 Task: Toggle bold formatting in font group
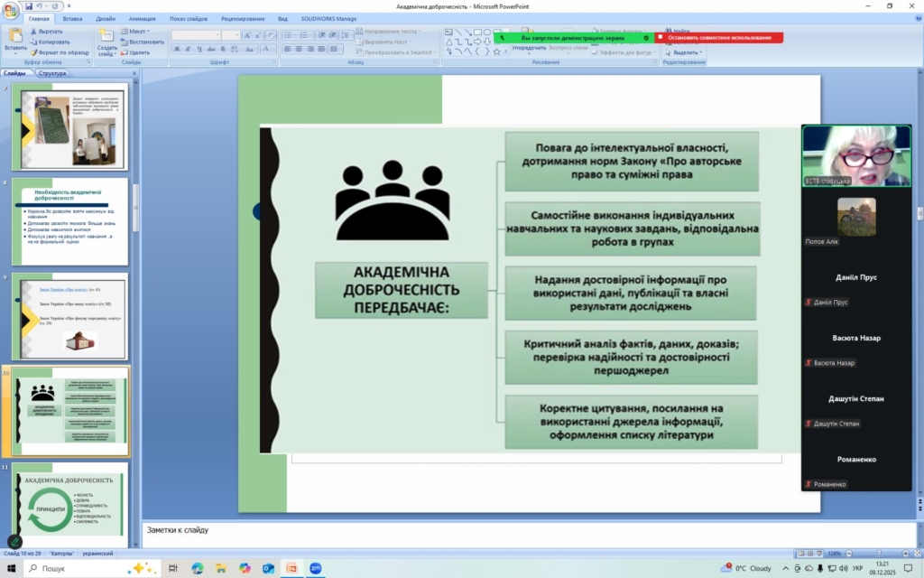click(176, 49)
